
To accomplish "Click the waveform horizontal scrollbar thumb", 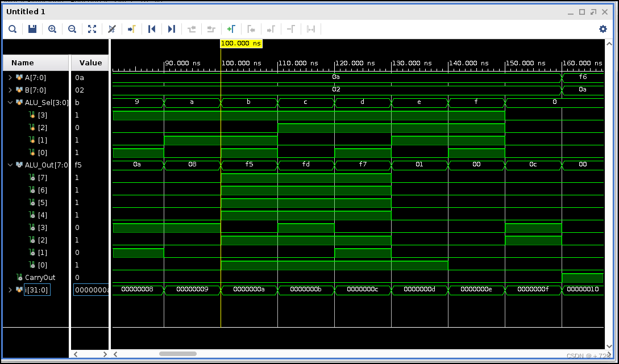I will [177, 354].
